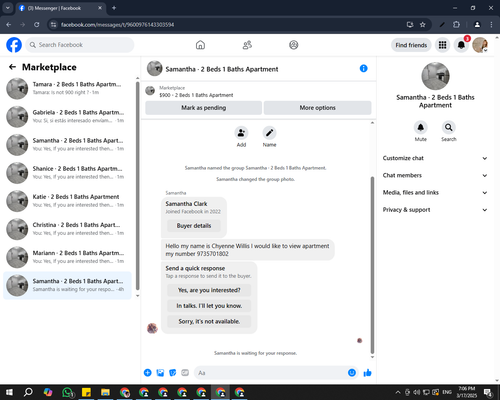Open the Facebook home logo
The height and width of the screenshot is (400, 500).
[14, 45]
